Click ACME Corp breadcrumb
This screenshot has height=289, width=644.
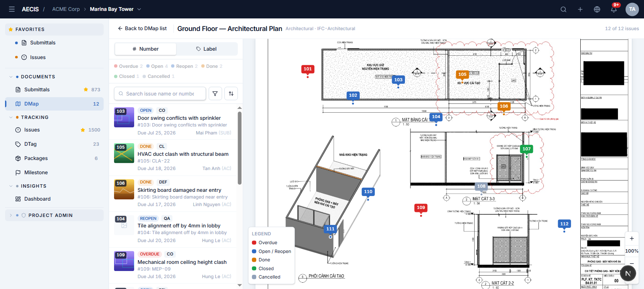tap(66, 9)
